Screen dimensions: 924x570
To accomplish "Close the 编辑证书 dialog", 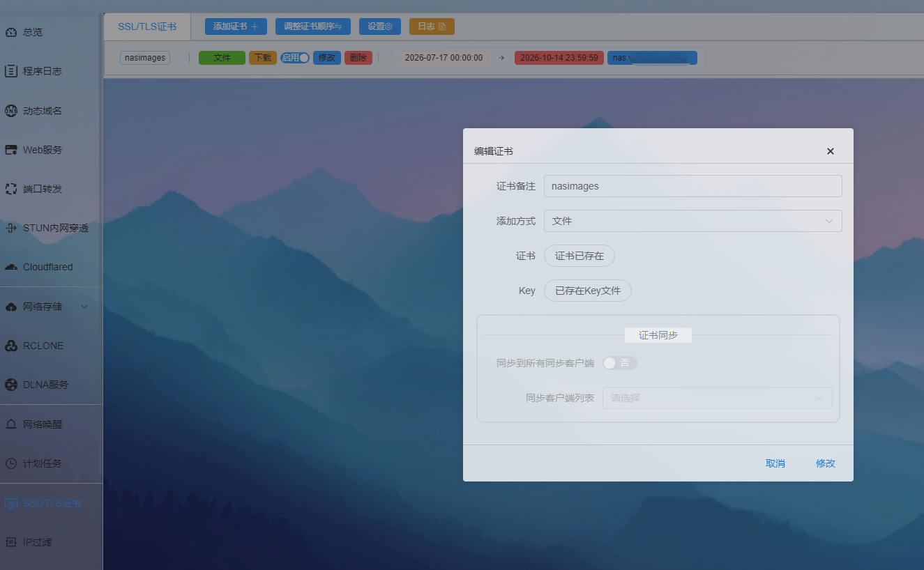I will 830,151.
